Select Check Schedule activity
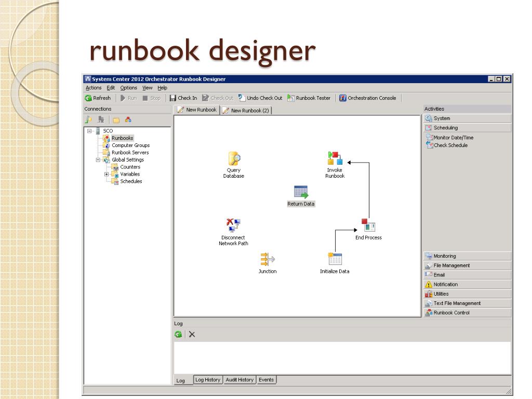Screen dimensions: 532x399 click(447, 145)
